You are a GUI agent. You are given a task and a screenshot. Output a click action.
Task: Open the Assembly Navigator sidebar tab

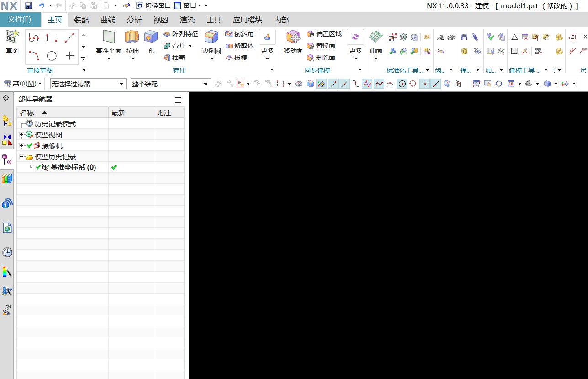(x=7, y=121)
